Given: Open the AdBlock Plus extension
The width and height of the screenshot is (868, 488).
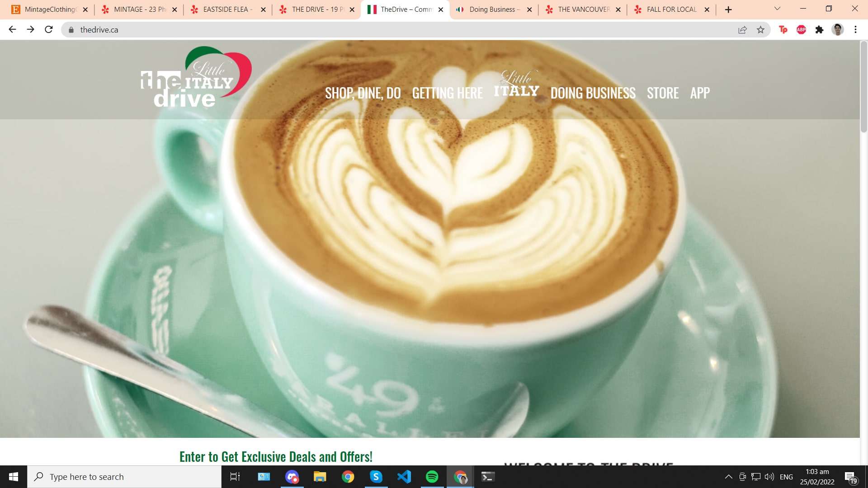Looking at the screenshot, I should point(801,30).
